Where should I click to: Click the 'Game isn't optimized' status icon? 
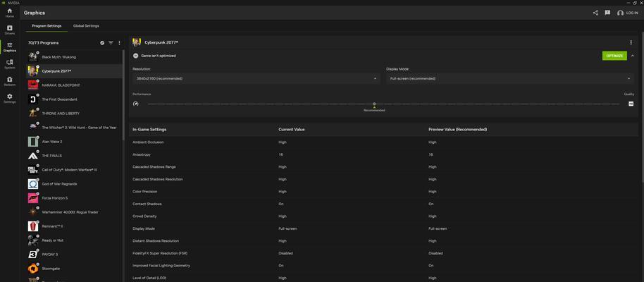[x=135, y=56]
